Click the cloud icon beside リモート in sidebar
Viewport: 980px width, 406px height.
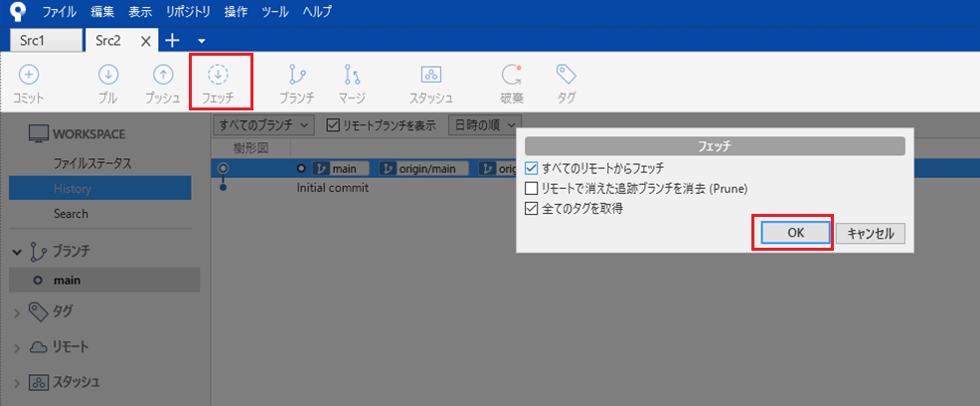38,347
